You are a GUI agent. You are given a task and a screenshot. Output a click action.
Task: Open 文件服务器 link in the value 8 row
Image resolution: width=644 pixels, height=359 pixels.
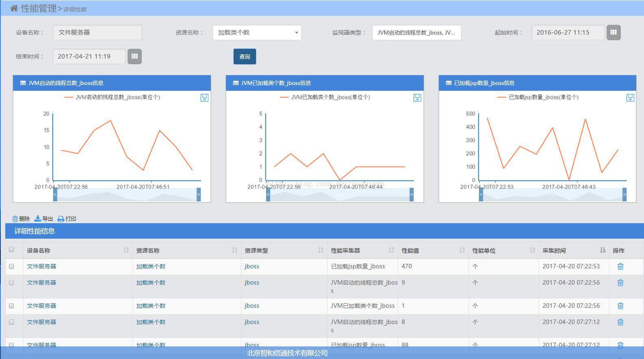pyautogui.click(x=41, y=322)
